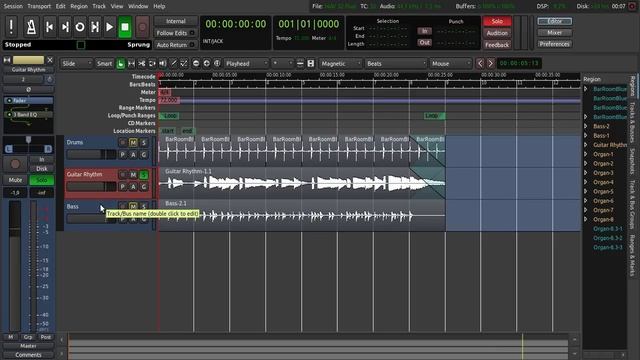Click the red Solo alert button
The image size is (640, 360).
point(497,21)
